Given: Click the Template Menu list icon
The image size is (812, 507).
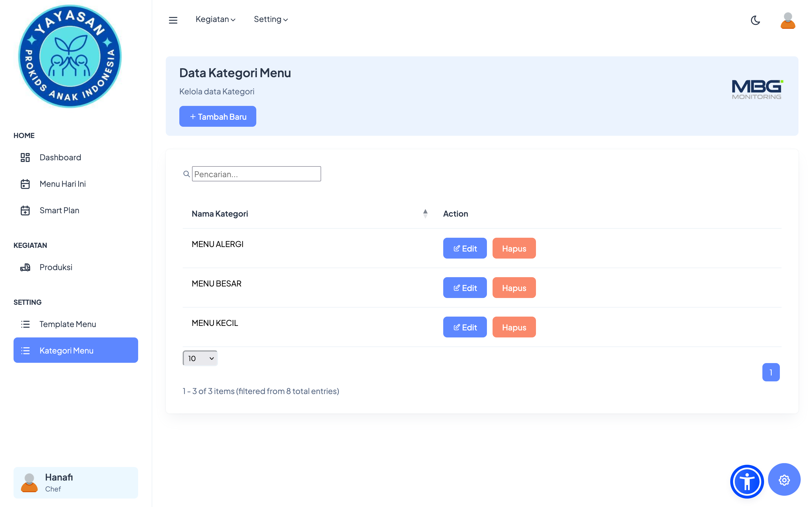Looking at the screenshot, I should 25,324.
